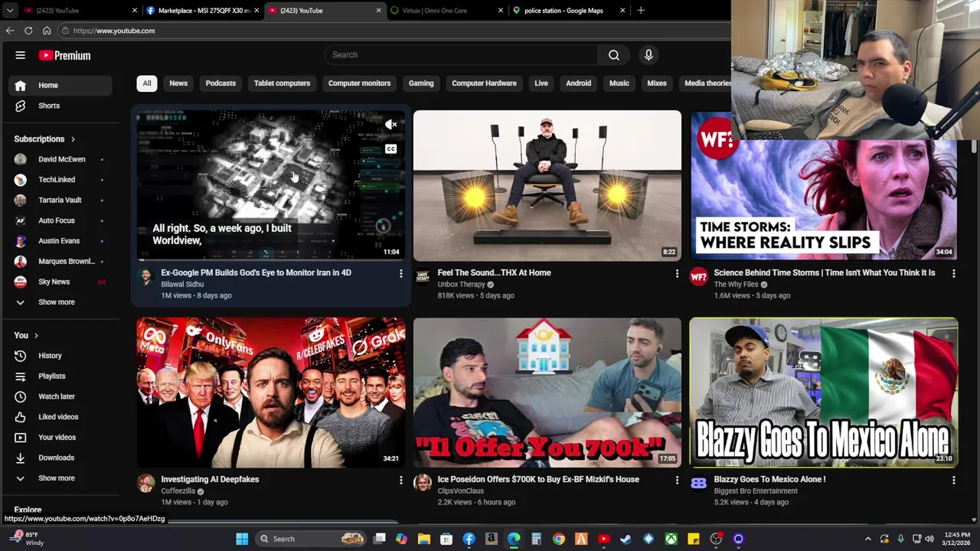
Task: Select the Tablet computers chip
Action: click(282, 83)
